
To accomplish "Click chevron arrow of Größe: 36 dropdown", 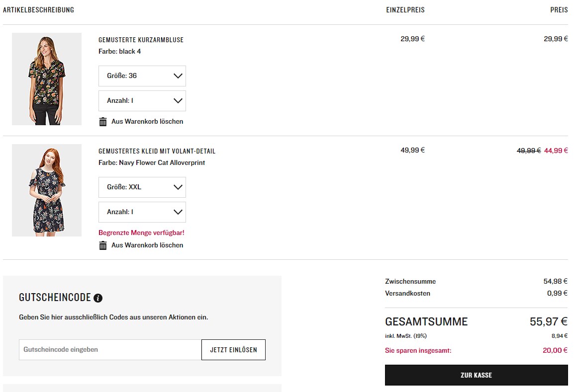I will [178, 76].
